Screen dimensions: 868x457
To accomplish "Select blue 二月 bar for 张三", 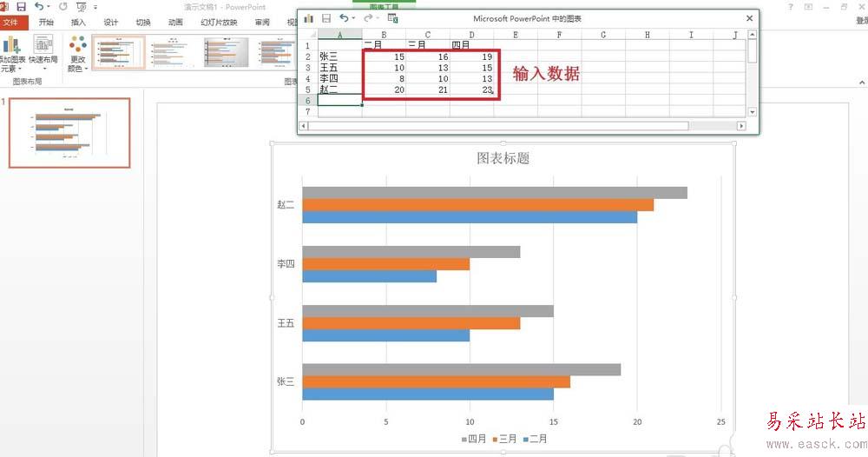I will (428, 394).
